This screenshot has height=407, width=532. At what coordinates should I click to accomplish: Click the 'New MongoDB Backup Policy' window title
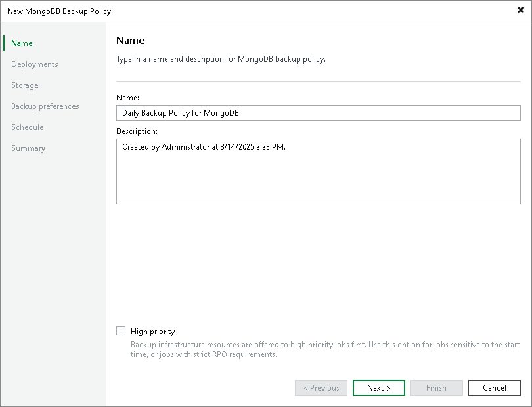click(x=59, y=11)
